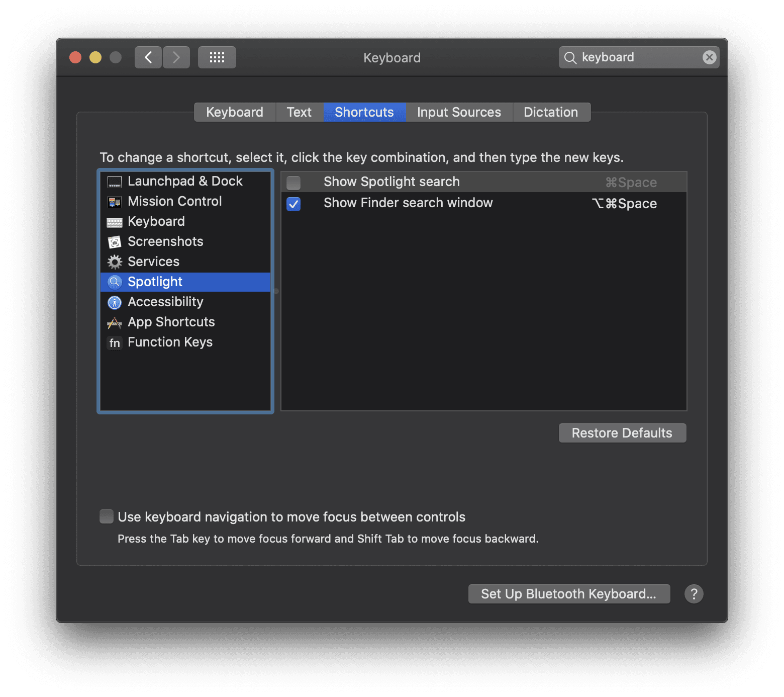Image resolution: width=784 pixels, height=697 pixels.
Task: Enable keyboard navigation between controls checkbox
Action: 107,516
